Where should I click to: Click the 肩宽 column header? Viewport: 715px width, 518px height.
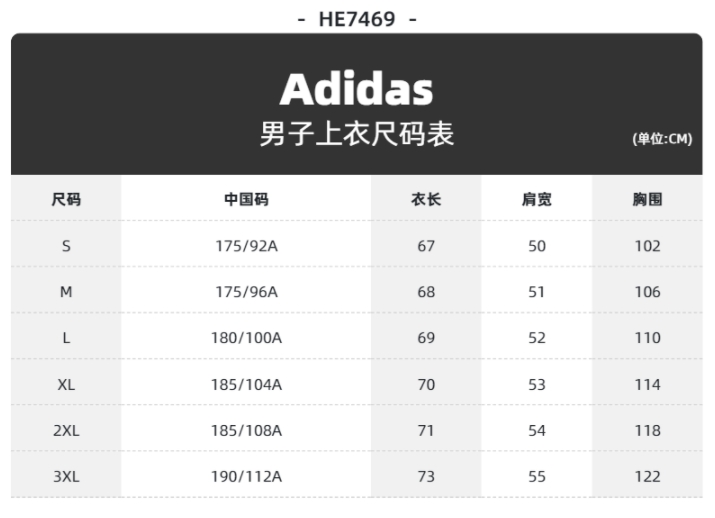[537, 199]
